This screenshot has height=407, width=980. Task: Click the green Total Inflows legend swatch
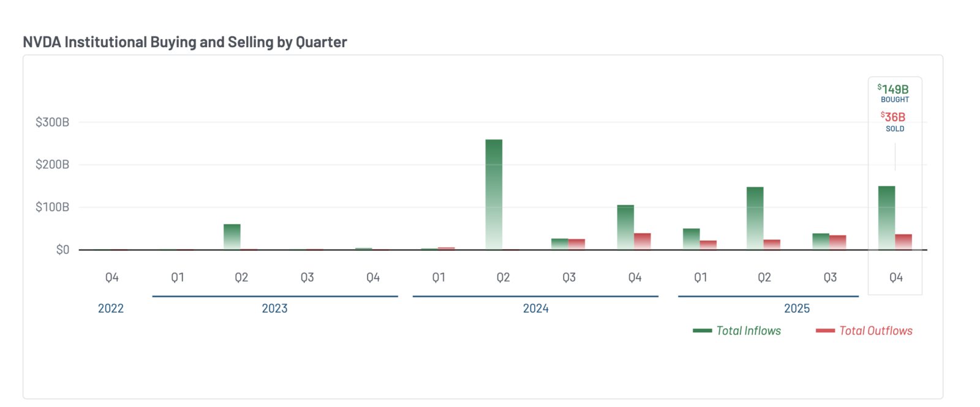pos(702,330)
